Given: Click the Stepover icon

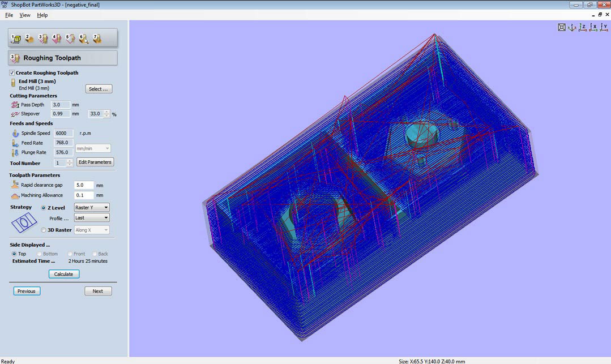Looking at the screenshot, I should click(15, 114).
